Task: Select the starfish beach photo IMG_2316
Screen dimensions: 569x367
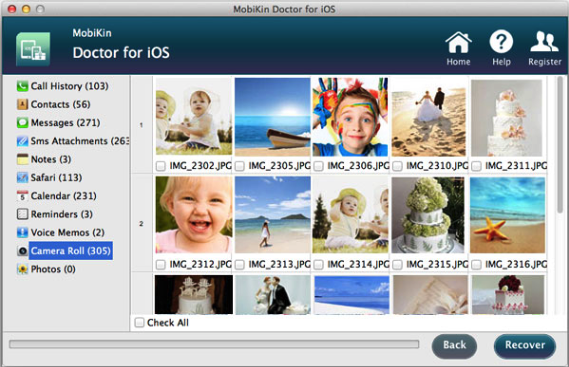Action: tap(507, 215)
